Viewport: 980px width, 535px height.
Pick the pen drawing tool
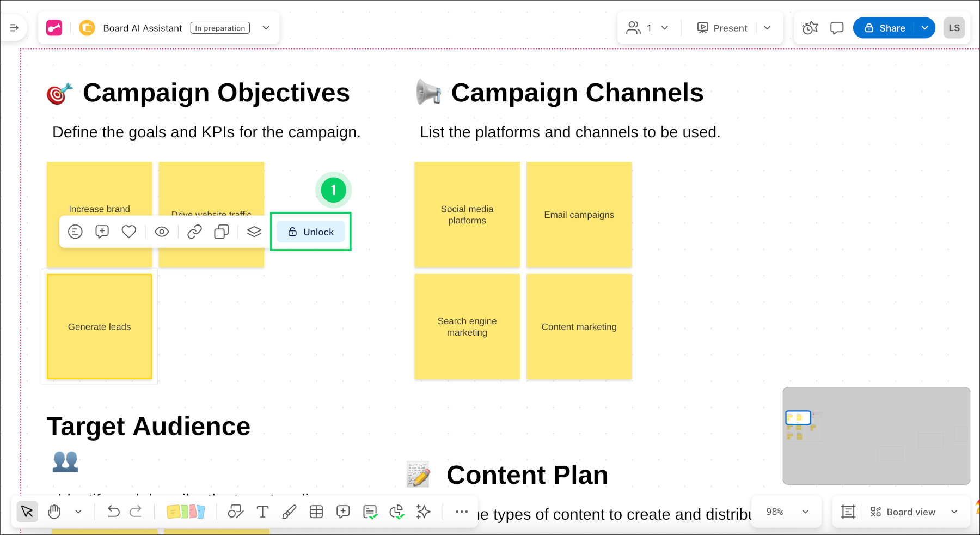(x=289, y=512)
